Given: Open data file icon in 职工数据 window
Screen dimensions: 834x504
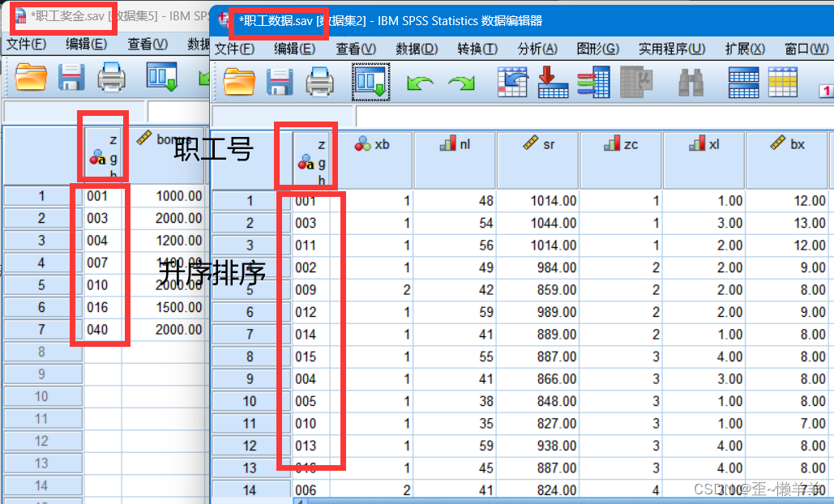Looking at the screenshot, I should point(239,82).
